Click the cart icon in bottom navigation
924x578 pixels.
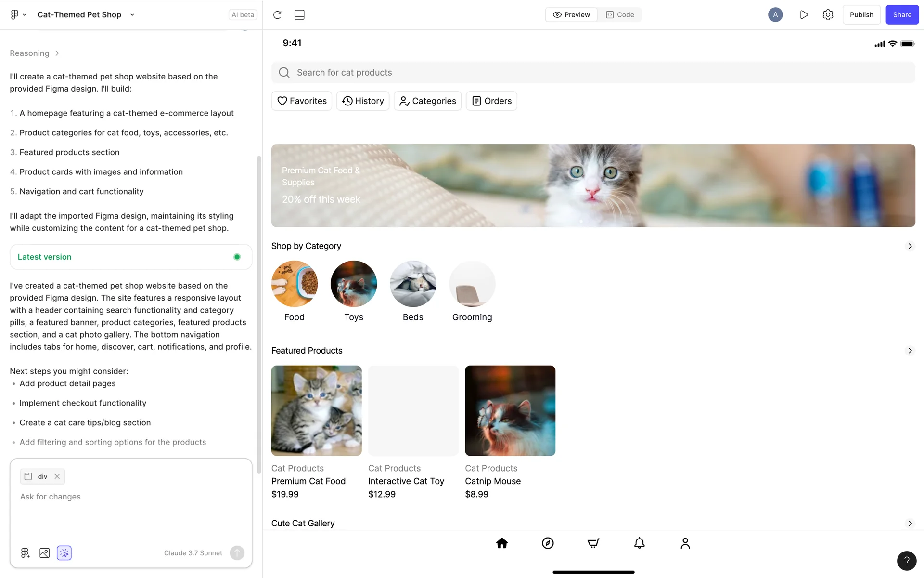pyautogui.click(x=593, y=543)
